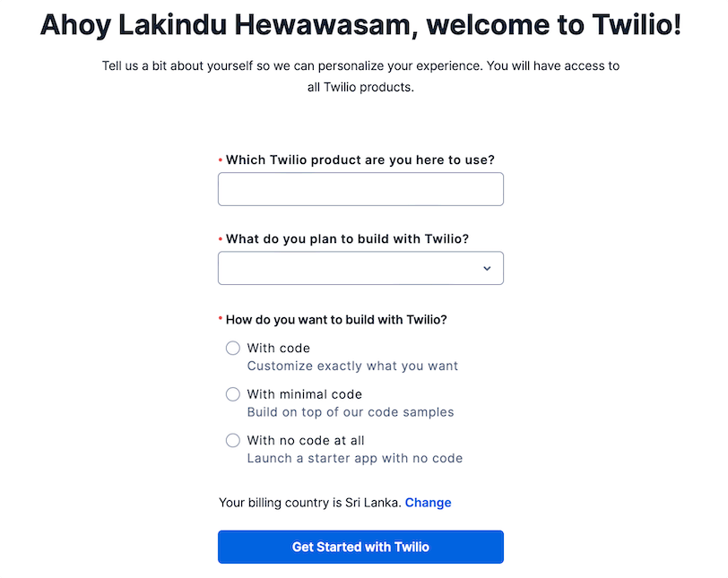
Task: Click the 'Which Twilio product' question label
Action: 360,160
